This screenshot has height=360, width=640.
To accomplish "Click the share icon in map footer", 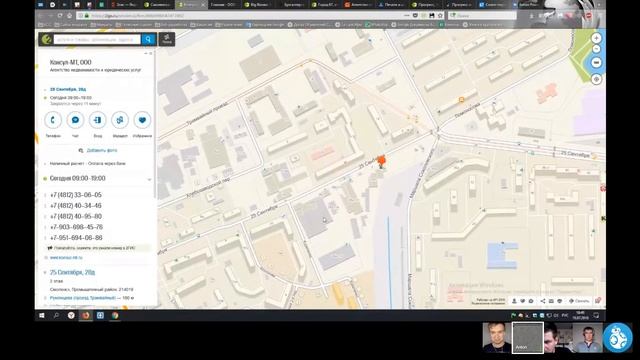I will 542,301.
